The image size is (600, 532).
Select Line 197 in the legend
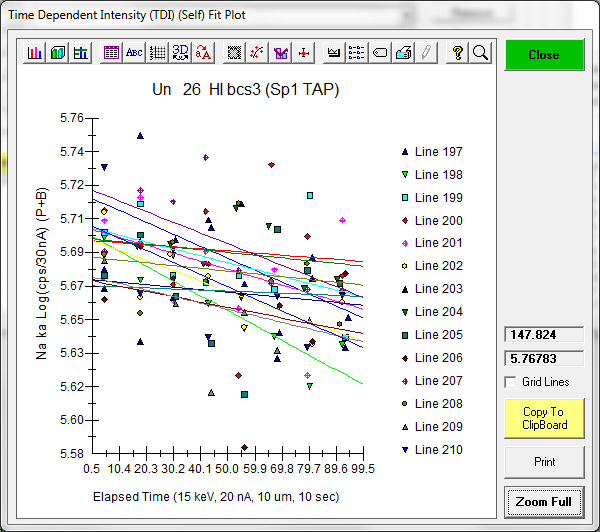(438, 152)
